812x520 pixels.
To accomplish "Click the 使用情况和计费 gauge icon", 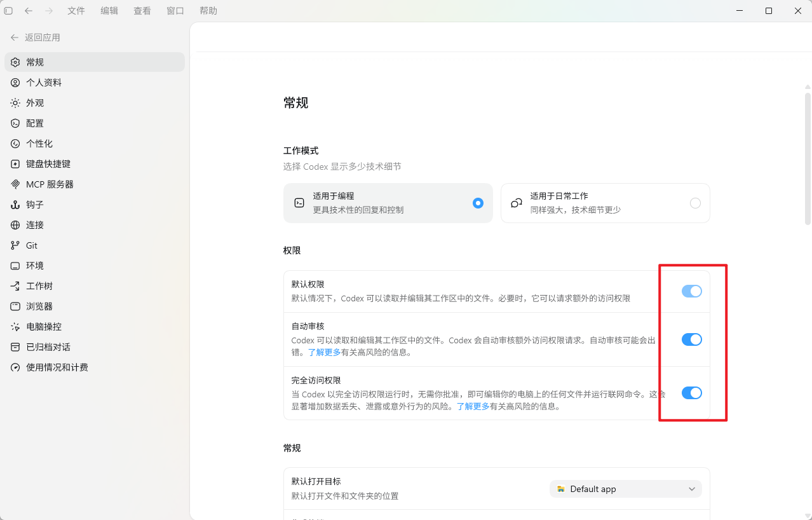I will tap(15, 367).
